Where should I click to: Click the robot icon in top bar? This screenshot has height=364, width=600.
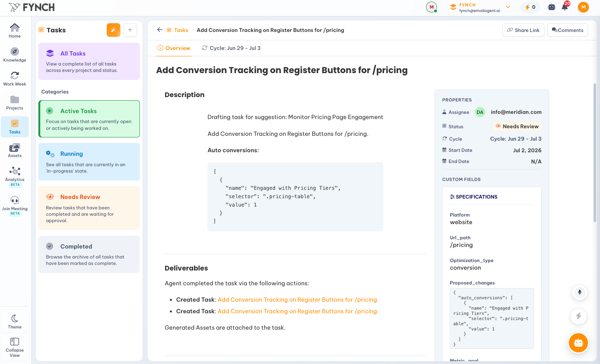pyautogui.click(x=552, y=7)
